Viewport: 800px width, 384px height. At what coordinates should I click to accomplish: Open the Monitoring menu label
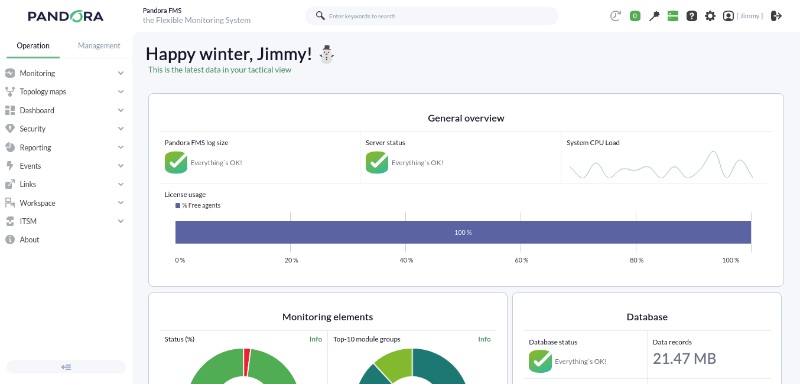(37, 73)
